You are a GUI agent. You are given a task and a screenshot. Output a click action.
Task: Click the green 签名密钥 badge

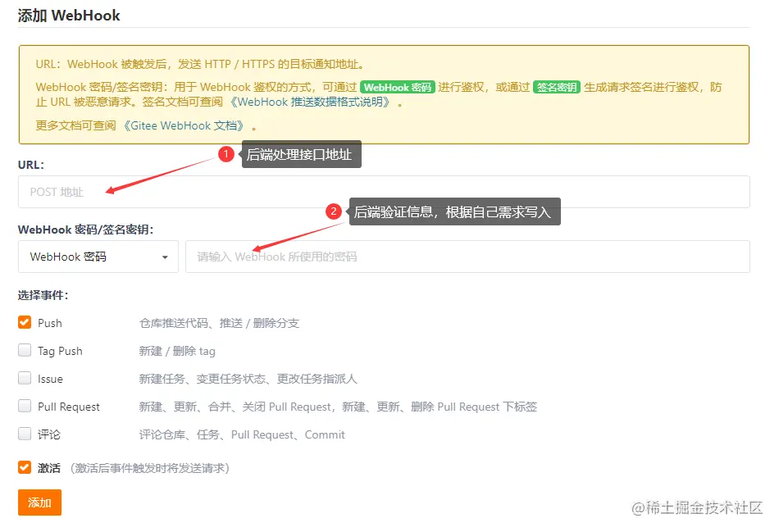tap(557, 88)
